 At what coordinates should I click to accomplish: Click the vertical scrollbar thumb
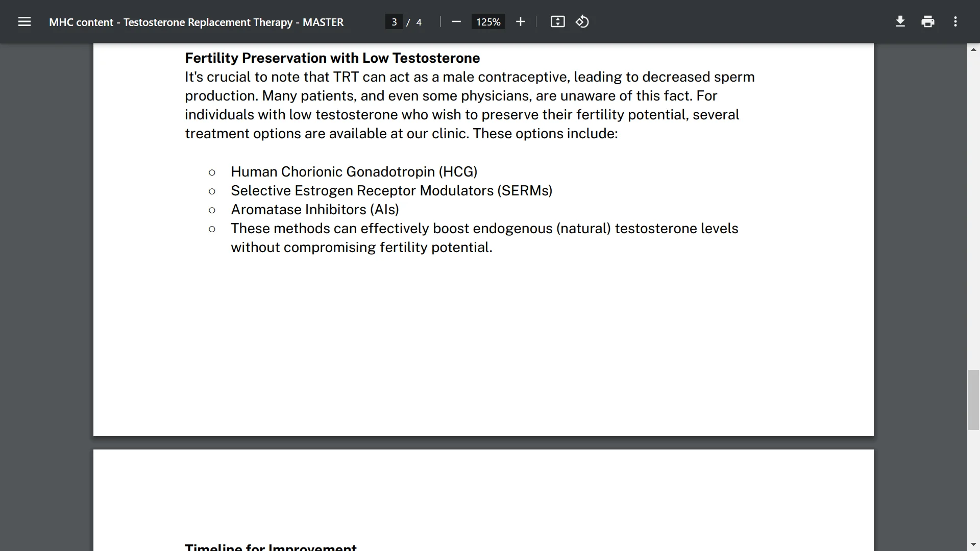click(x=973, y=400)
